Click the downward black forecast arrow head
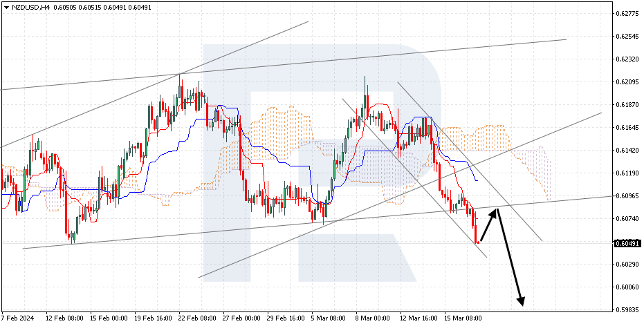Image resolution: width=644 pixels, height=326 pixels. [x=521, y=301]
